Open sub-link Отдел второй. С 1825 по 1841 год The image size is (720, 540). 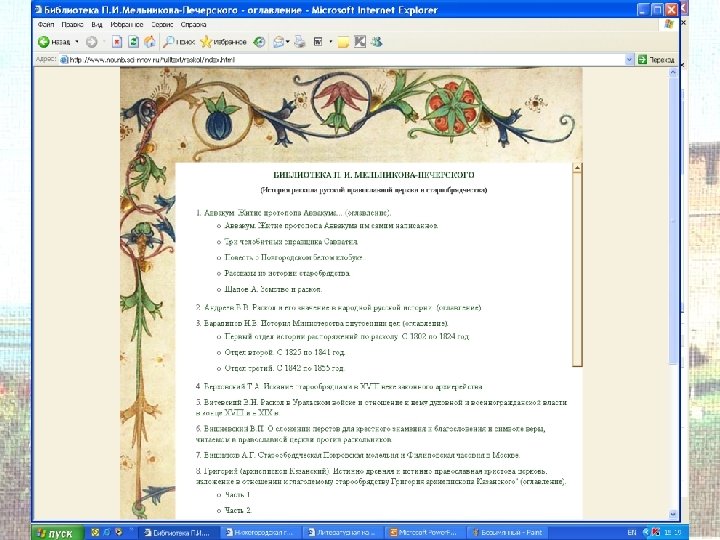point(285,352)
